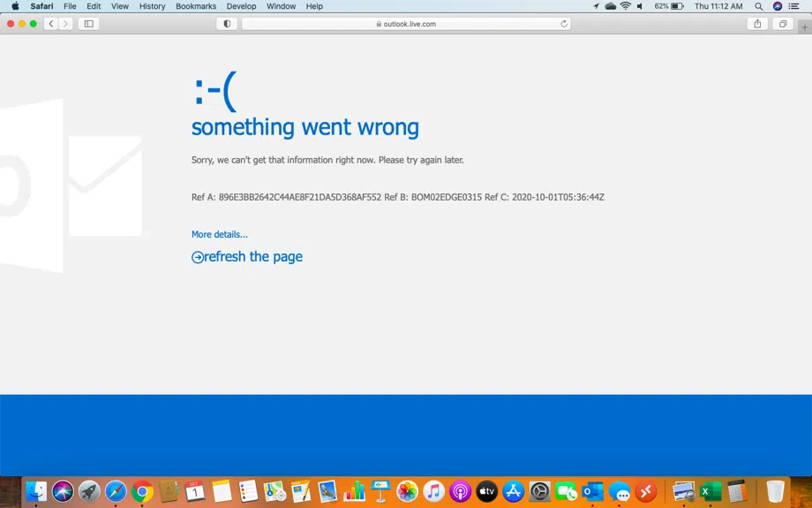Open Reminders from the Dock

pyautogui.click(x=248, y=491)
